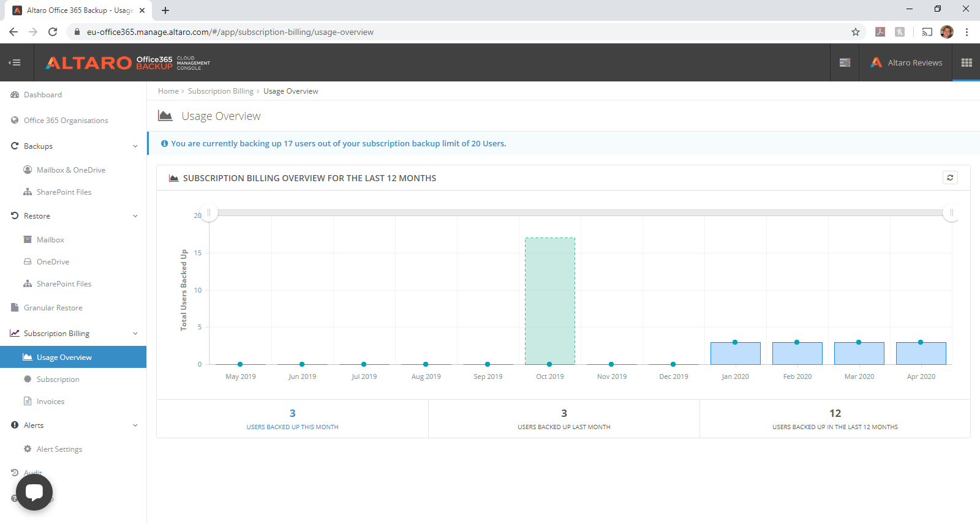This screenshot has width=980, height=524.
Task: Open the OneDrive restore page
Action: pos(53,262)
